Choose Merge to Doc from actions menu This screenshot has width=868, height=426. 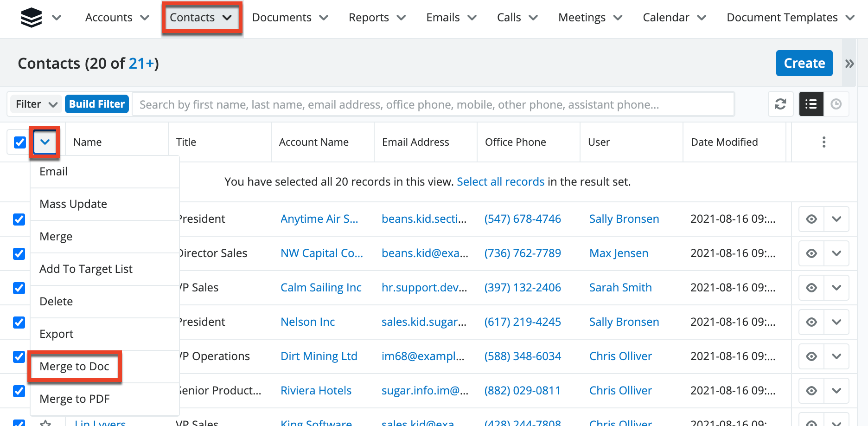coord(74,367)
